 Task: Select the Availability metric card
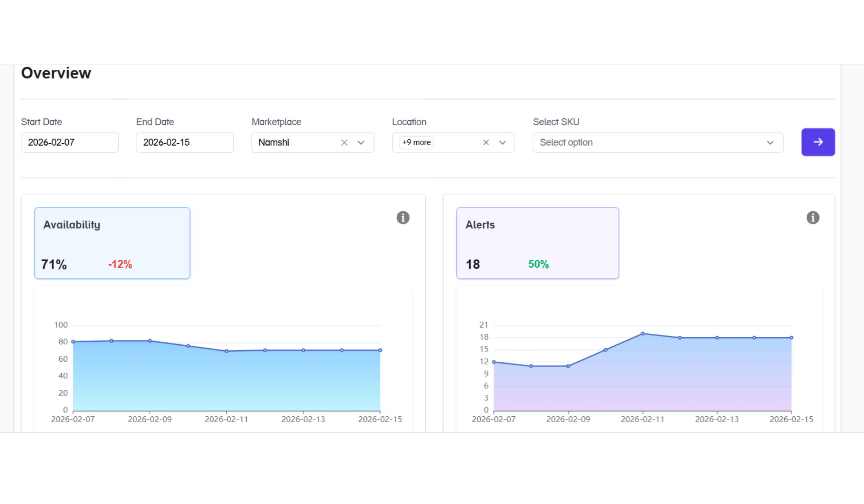click(112, 243)
